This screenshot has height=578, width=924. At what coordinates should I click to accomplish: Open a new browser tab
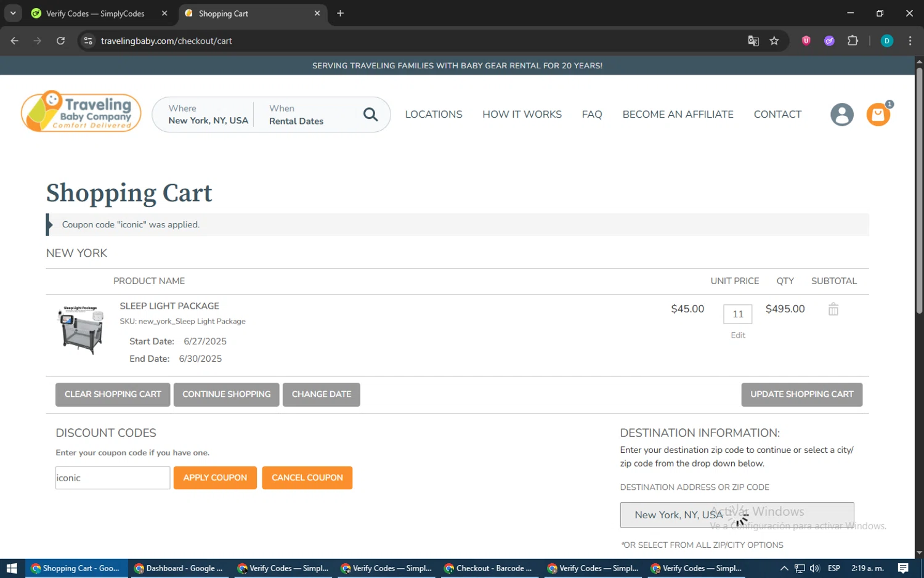[340, 13]
